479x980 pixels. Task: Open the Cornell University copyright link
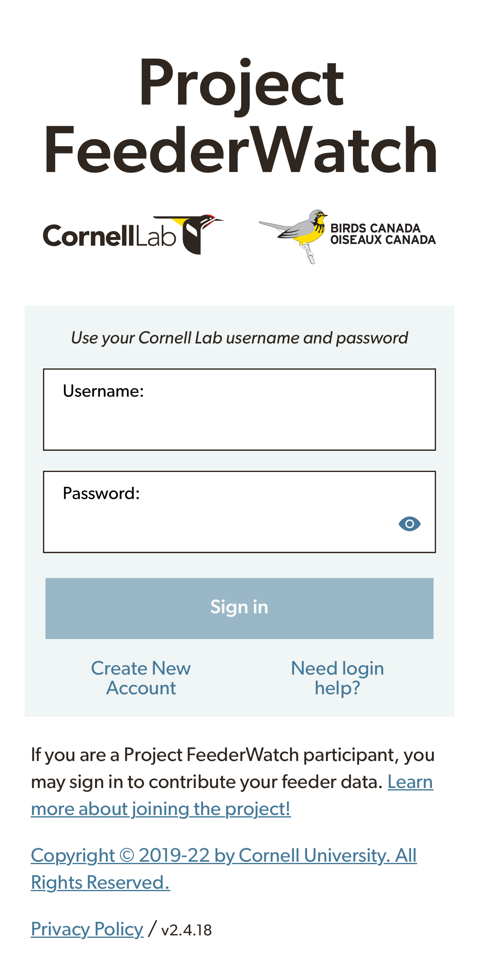coord(224,856)
